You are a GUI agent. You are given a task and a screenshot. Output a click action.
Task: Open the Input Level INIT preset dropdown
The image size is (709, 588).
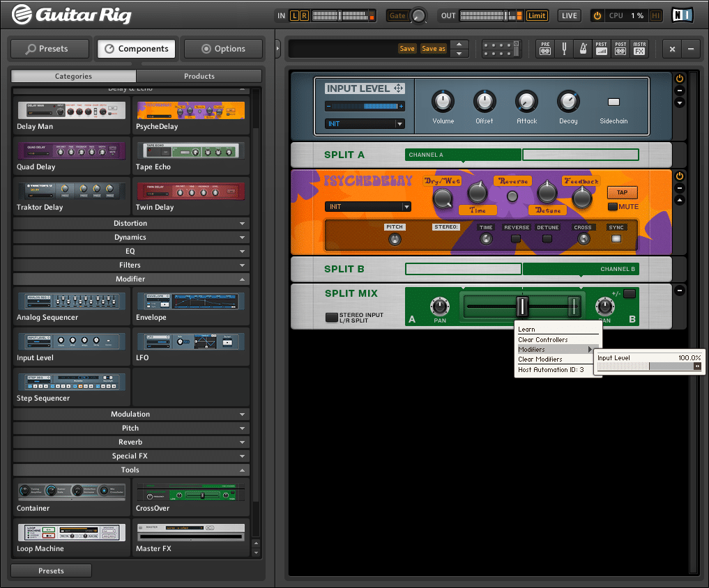tap(365, 123)
